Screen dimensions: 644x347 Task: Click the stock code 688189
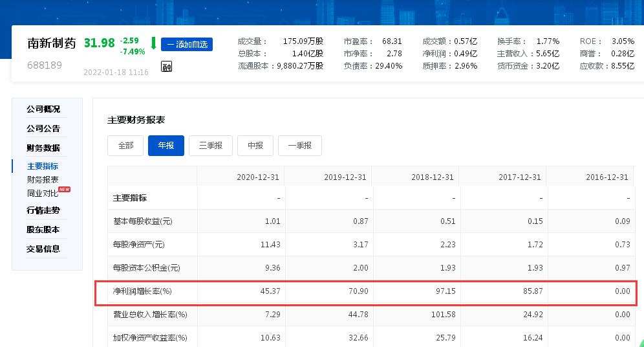tap(45, 65)
